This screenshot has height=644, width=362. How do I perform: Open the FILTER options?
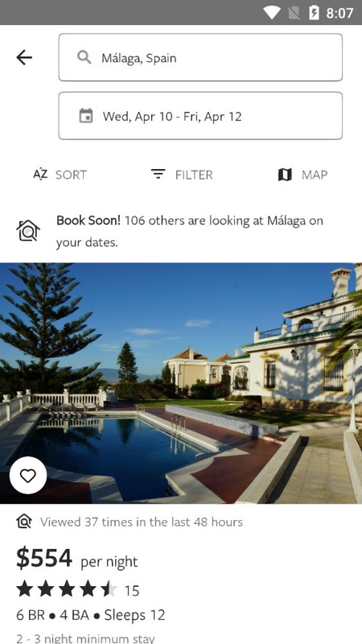[194, 175]
